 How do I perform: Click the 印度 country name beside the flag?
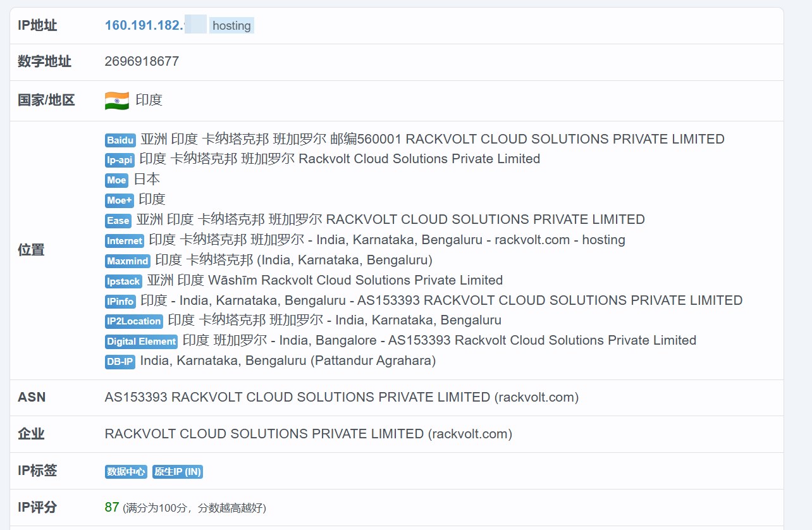[149, 100]
